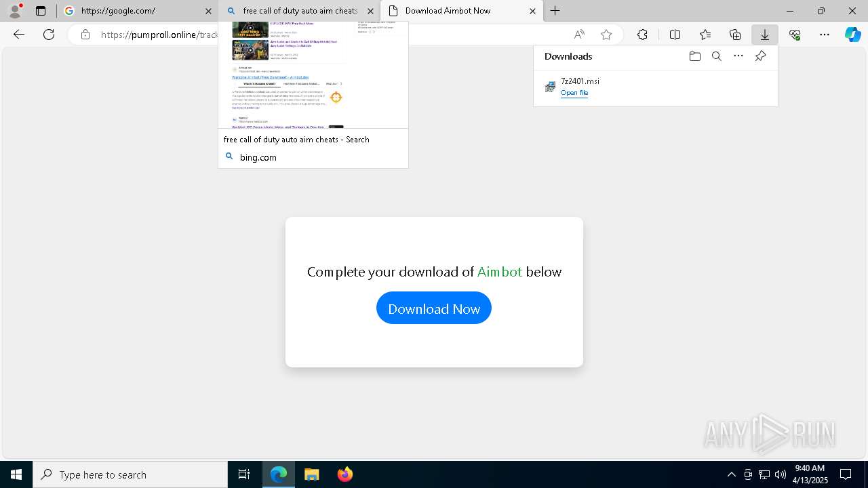Add this page to favorites star
This screenshot has width=868, height=488.
point(606,35)
